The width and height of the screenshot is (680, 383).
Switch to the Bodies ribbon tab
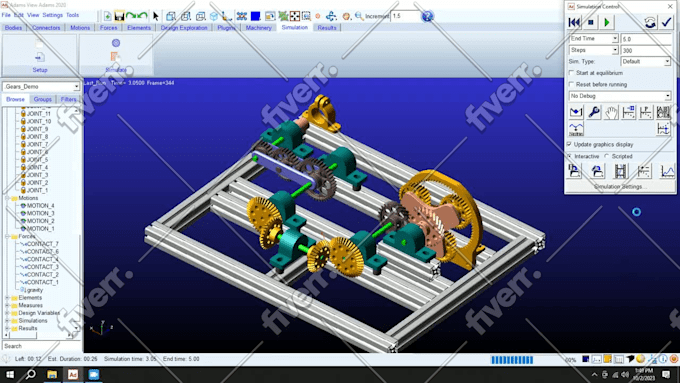13,28
